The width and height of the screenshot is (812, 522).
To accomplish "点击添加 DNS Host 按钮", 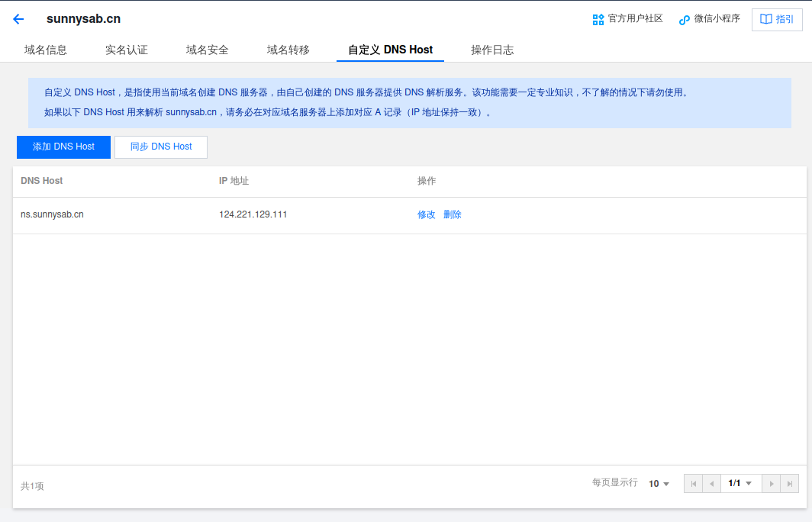I will [x=63, y=147].
